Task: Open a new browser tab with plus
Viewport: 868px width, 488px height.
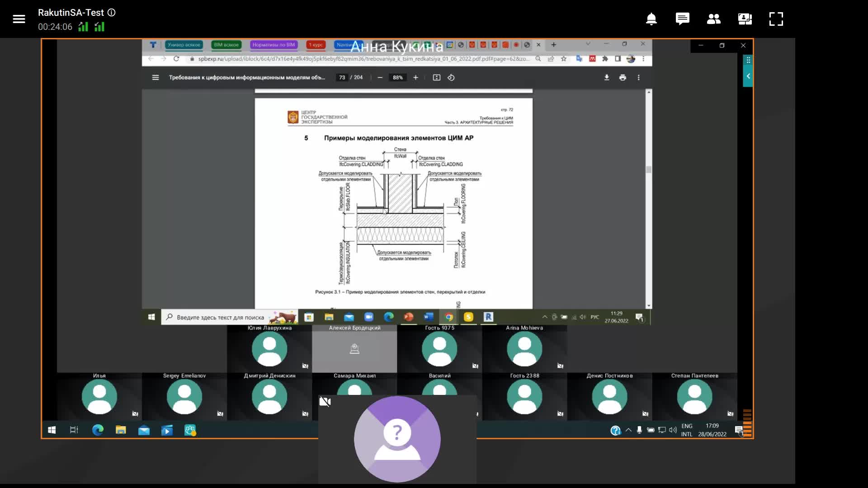Action: [x=553, y=45]
